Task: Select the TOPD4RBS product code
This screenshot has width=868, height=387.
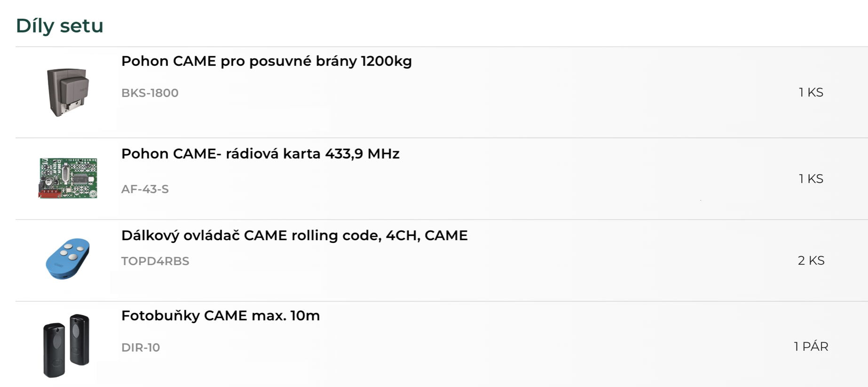Action: pyautogui.click(x=155, y=261)
